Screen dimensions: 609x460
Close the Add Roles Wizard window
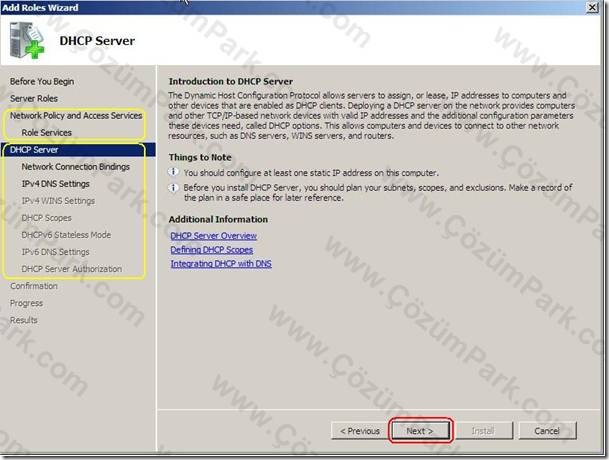pyautogui.click(x=592, y=7)
